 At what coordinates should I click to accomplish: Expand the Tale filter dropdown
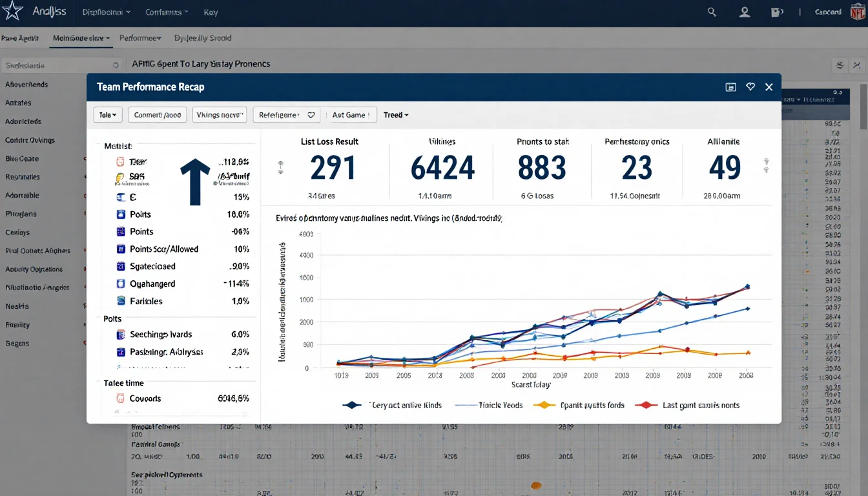(x=108, y=114)
